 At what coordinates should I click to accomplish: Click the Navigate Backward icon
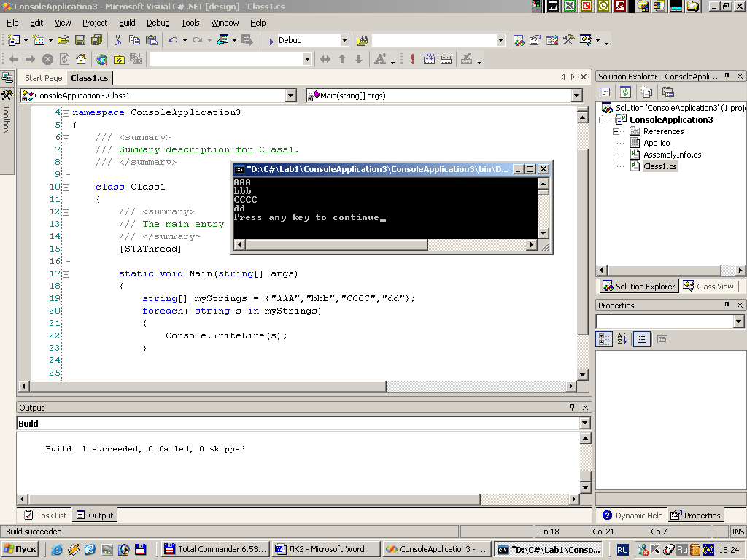(223, 41)
